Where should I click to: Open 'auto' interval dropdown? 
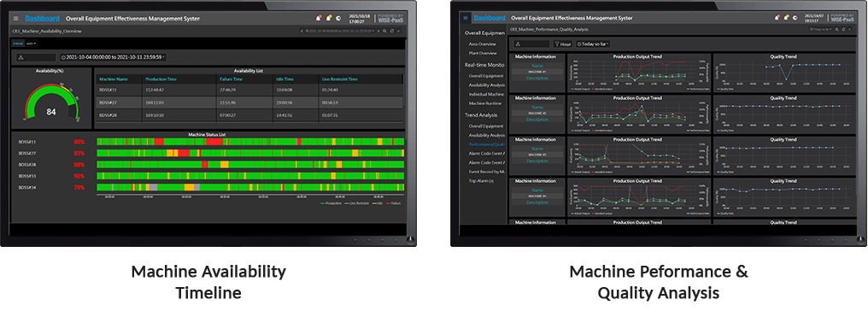pos(31,44)
